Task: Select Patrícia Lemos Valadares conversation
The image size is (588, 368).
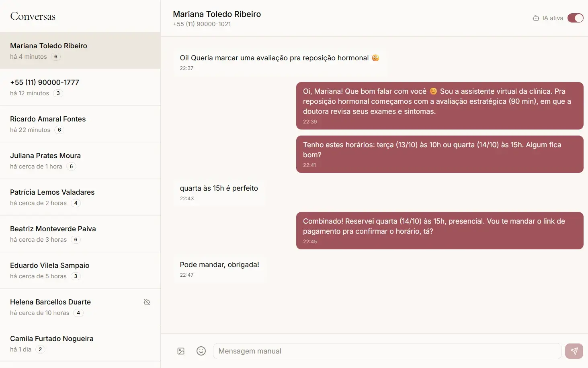Action: [80, 197]
